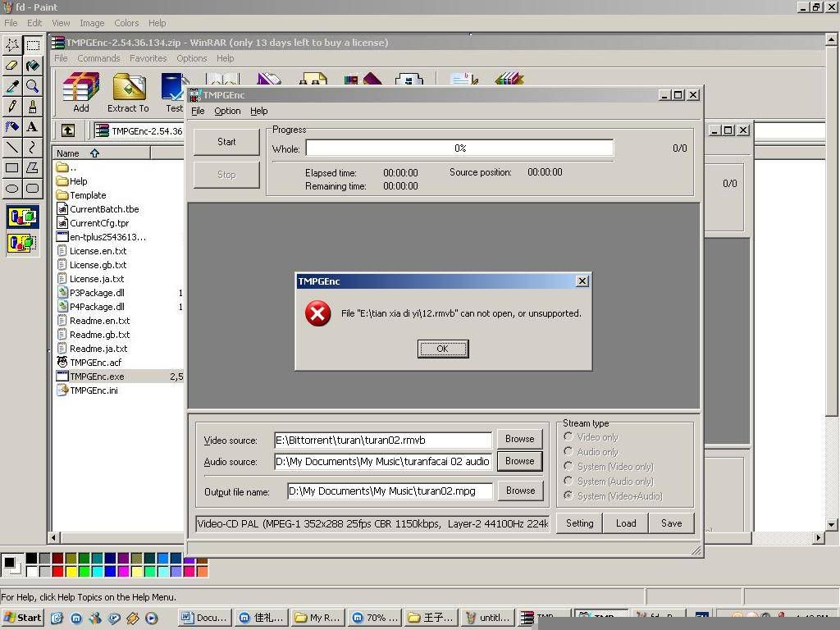The width and height of the screenshot is (840, 630).
Task: Activate the Airbrush spray tool
Action: pyautogui.click(x=12, y=127)
